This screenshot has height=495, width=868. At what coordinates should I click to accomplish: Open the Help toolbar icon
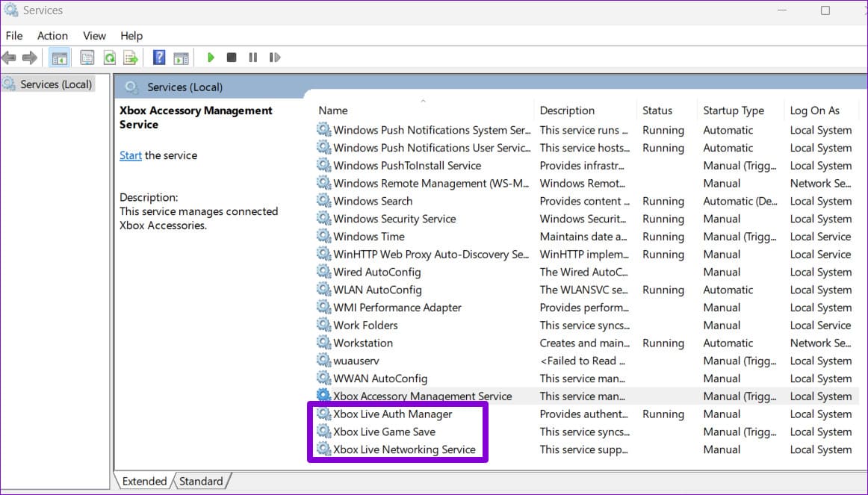point(159,57)
